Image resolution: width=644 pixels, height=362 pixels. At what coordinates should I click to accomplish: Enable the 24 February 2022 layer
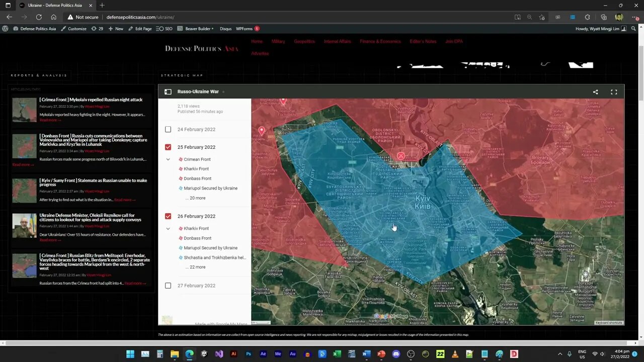(x=168, y=129)
